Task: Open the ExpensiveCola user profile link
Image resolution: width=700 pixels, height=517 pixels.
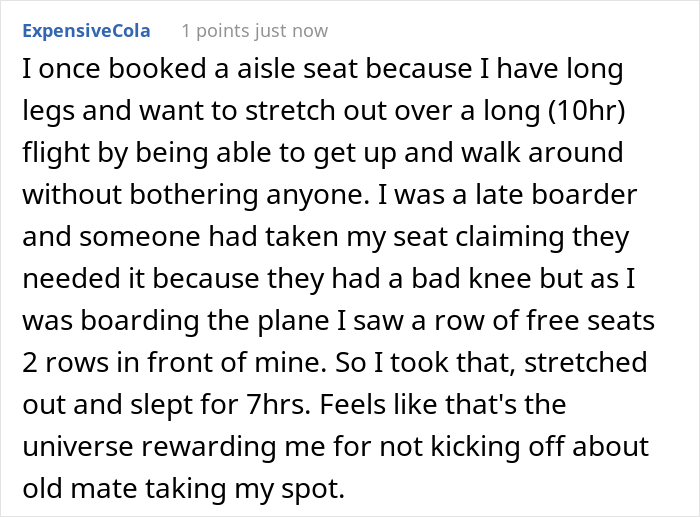Action: [x=87, y=31]
